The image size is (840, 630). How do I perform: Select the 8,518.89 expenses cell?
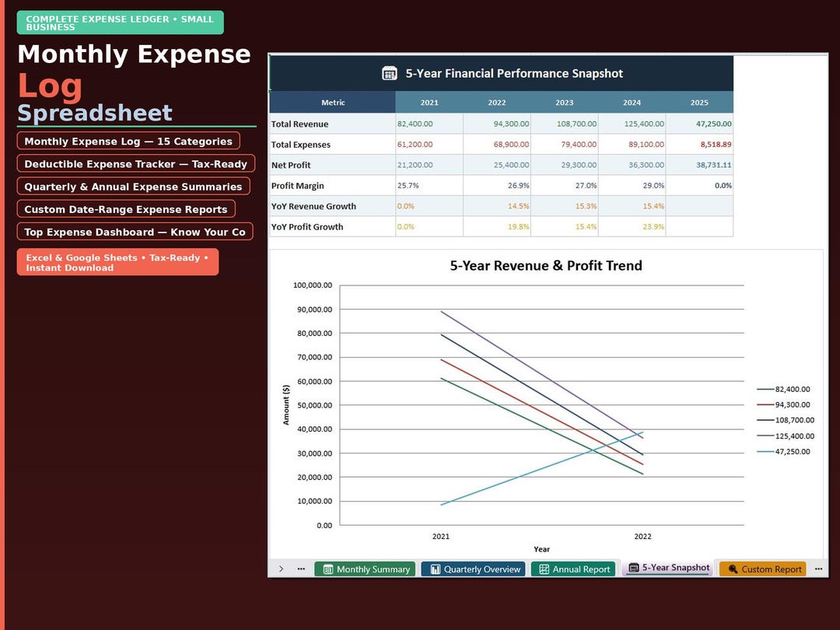click(699, 145)
